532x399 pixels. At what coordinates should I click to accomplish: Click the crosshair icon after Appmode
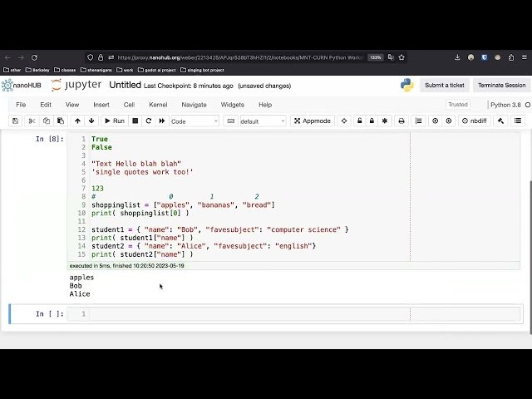(x=344, y=121)
